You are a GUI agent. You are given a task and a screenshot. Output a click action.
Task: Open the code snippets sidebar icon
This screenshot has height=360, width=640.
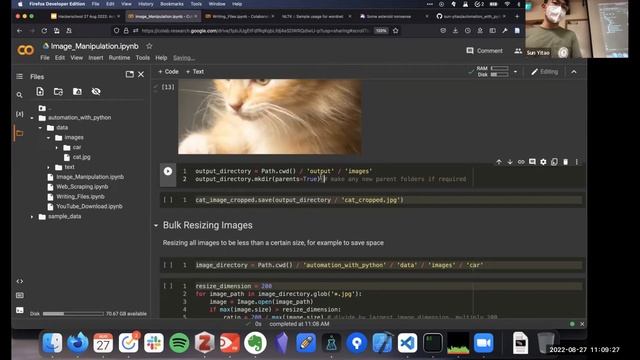pyautogui.click(x=19, y=281)
